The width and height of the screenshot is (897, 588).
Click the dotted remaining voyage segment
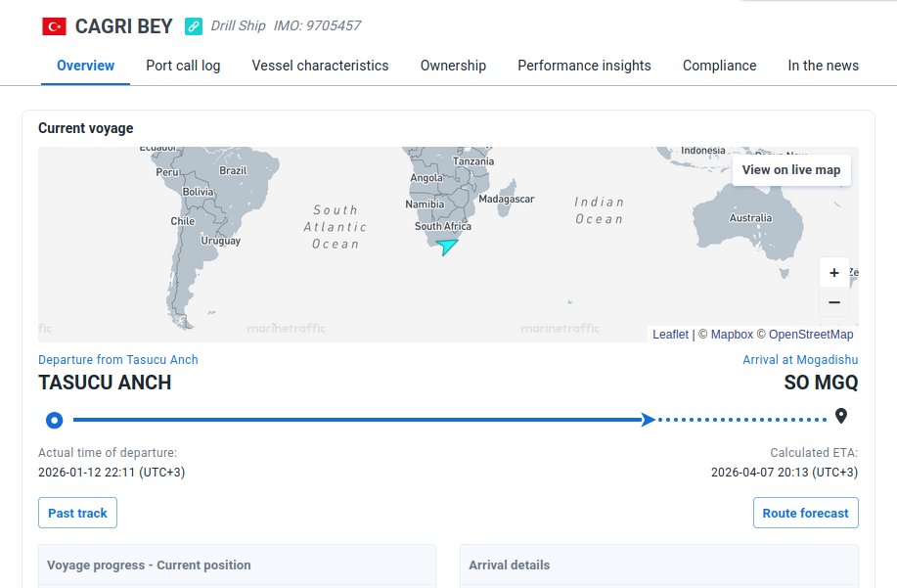742,420
